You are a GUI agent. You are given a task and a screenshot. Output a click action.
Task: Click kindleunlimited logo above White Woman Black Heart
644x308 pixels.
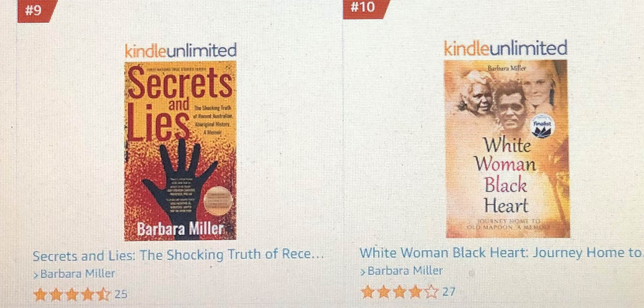(506, 48)
